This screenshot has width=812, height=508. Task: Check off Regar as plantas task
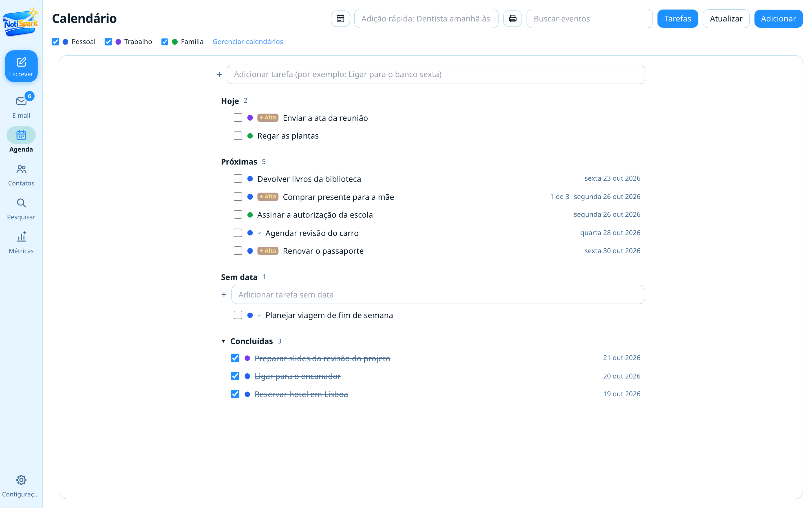pos(238,136)
